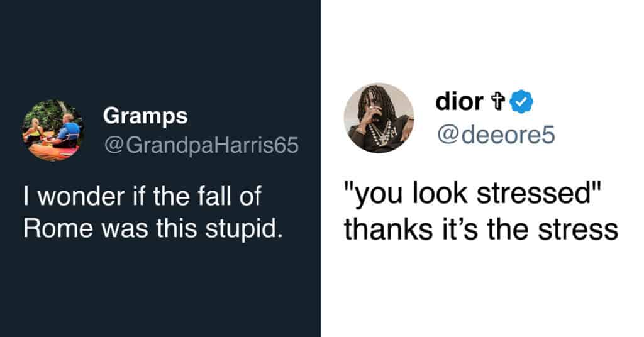This screenshot has width=644, height=337.
Task: Go to the @deeore5 handle
Action: (495, 133)
